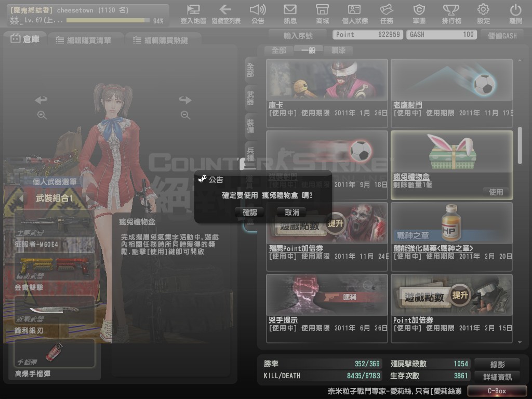The height and width of the screenshot is (399, 532).
Task: Click the 輸入序號 serial number button
Action: click(298, 35)
